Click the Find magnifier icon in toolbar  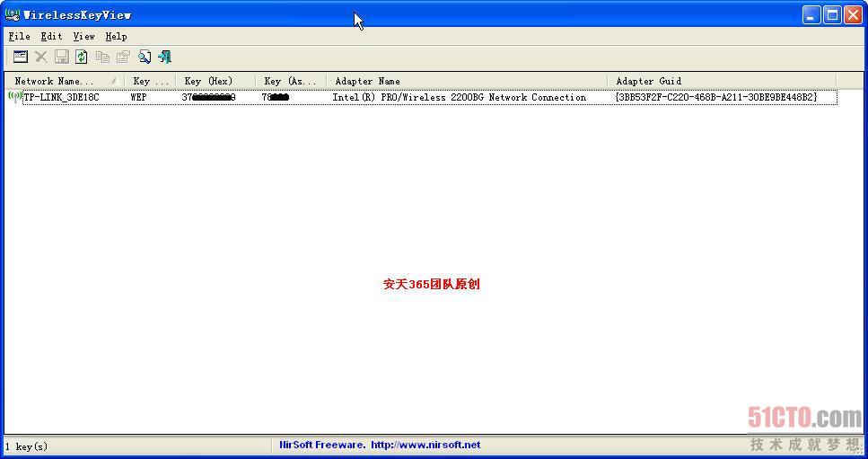pos(145,57)
